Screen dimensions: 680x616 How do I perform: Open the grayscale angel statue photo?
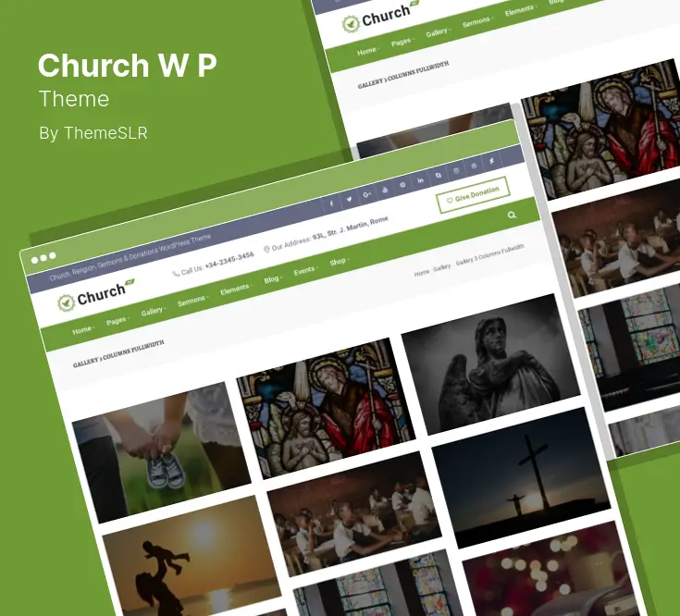click(490, 364)
